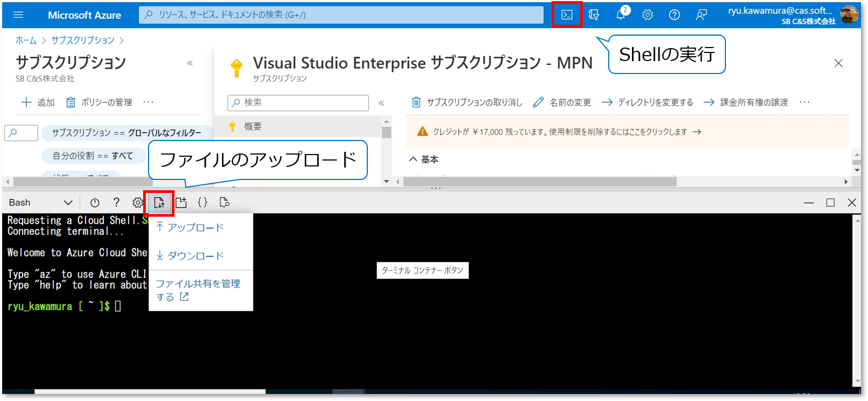Edit the 自分の役割 == すべて filter pill

click(x=93, y=156)
